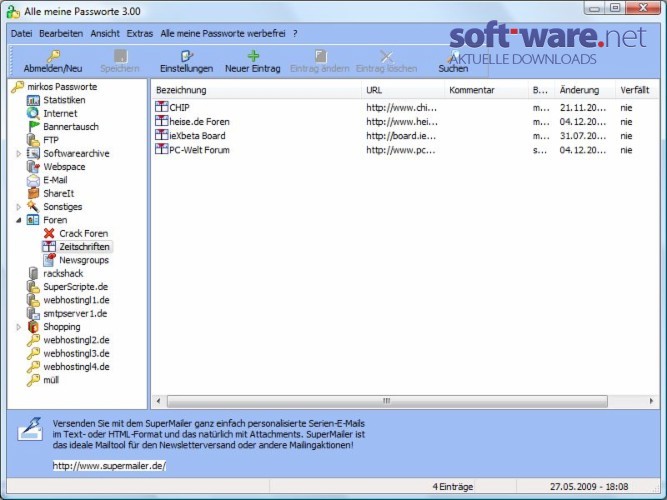The image size is (667, 500).
Task: Select webhostingl3.de in the tree
Action: click(76, 354)
